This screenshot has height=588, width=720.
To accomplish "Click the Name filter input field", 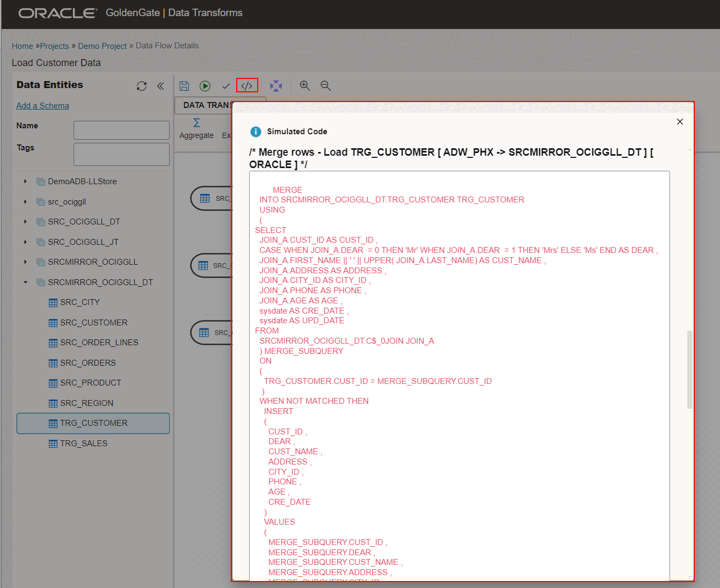I will pyautogui.click(x=121, y=129).
